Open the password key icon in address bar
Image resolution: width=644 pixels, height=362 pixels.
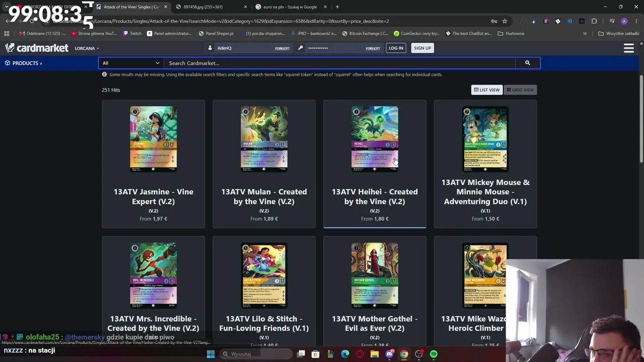point(494,21)
